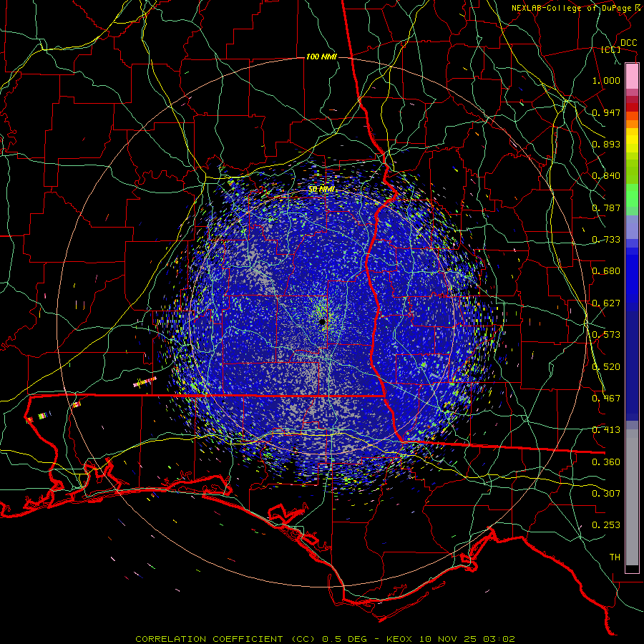Select the 0.253 legend value
Image resolution: width=644 pixels, height=644 pixels.
(606, 525)
